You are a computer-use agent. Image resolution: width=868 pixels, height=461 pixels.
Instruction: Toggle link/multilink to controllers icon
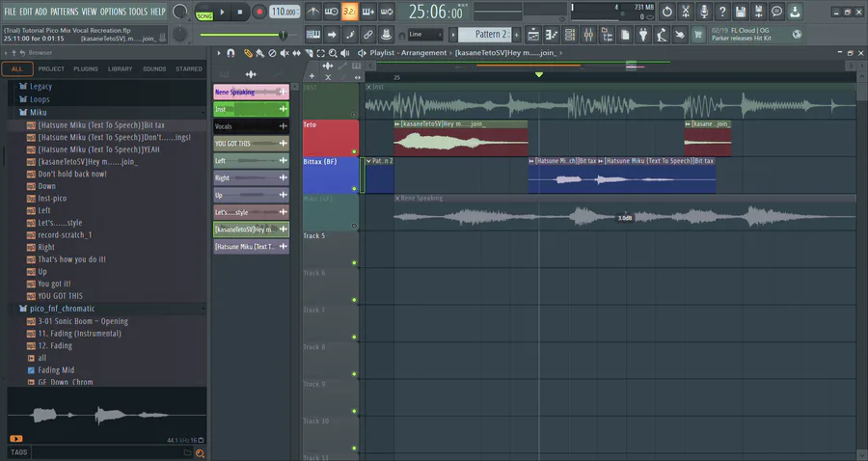pos(368,35)
